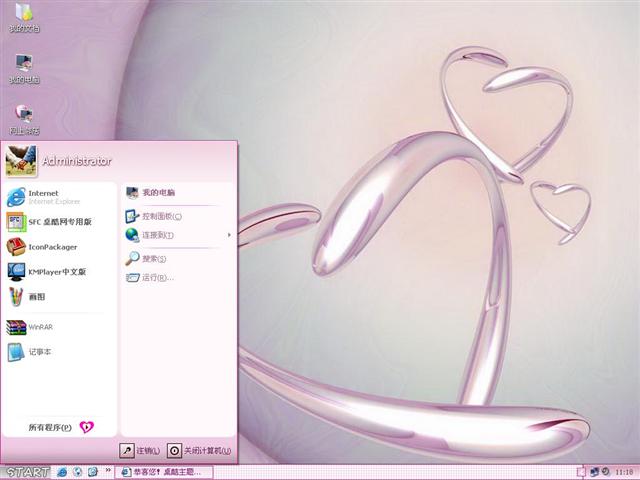This screenshot has width=640, height=480.
Task: Click the 注销 (Log Off) button
Action: [x=140, y=451]
